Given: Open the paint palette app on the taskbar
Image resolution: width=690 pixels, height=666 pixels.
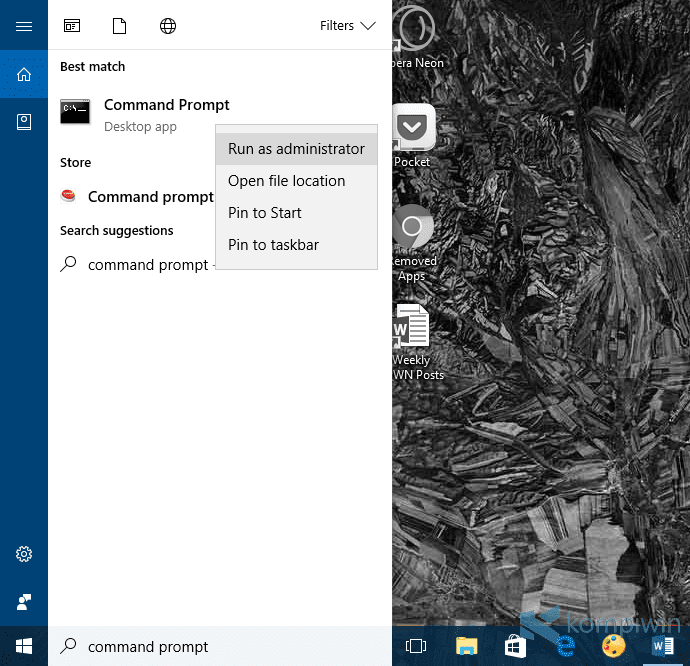Looking at the screenshot, I should 613,646.
